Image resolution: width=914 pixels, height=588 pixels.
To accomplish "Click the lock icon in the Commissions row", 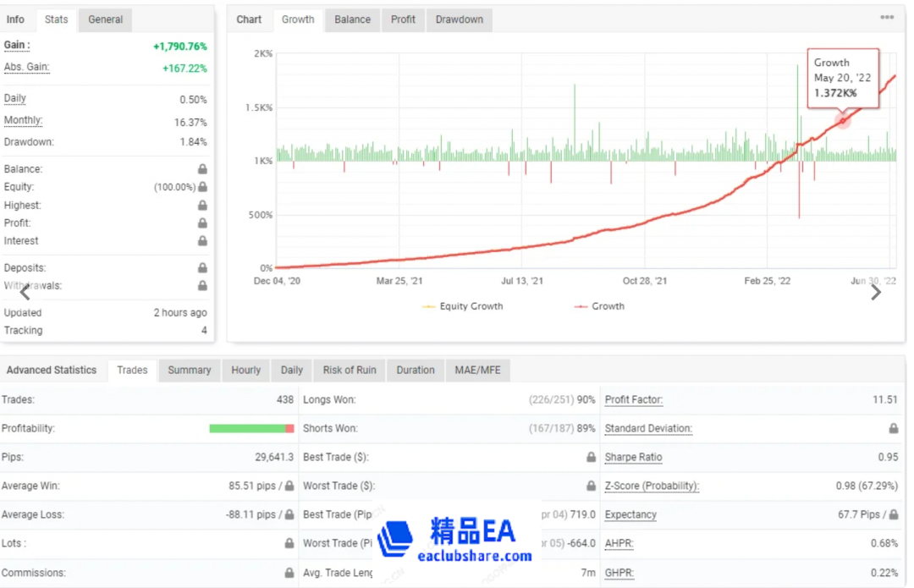I will pyautogui.click(x=289, y=573).
